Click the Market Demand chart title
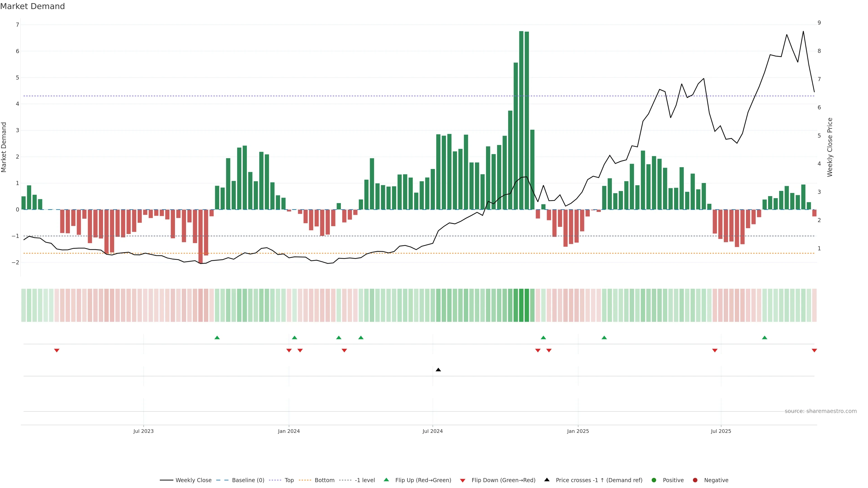The width and height of the screenshot is (868, 488). pyautogui.click(x=32, y=6)
